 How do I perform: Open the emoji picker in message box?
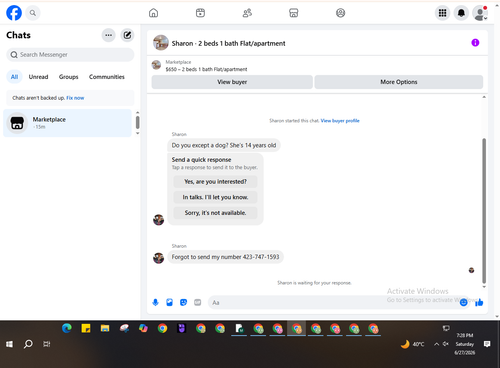pos(463,302)
